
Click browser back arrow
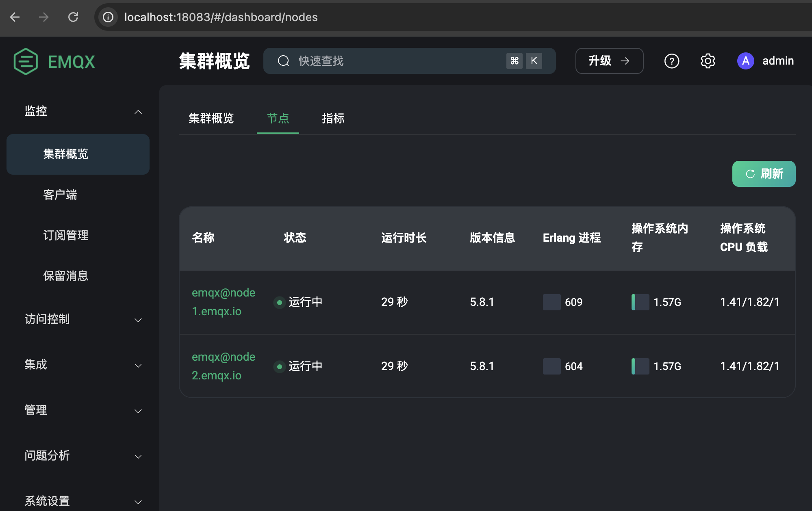(15, 17)
